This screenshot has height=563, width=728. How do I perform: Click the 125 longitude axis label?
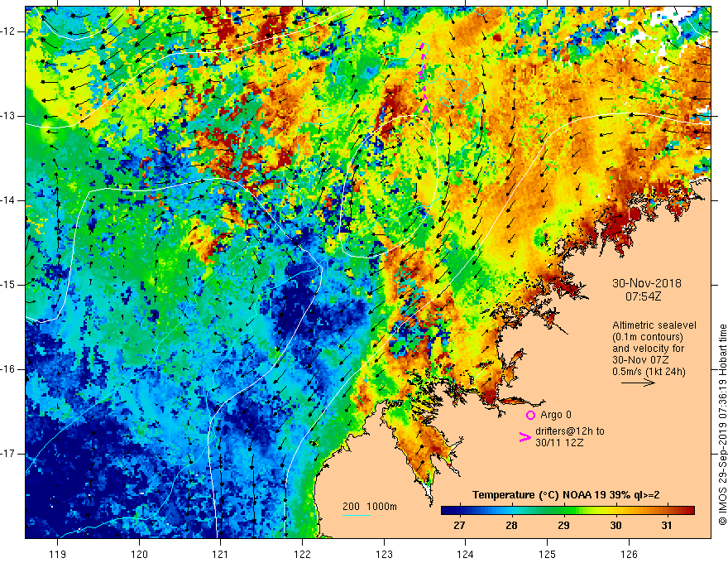click(x=548, y=554)
